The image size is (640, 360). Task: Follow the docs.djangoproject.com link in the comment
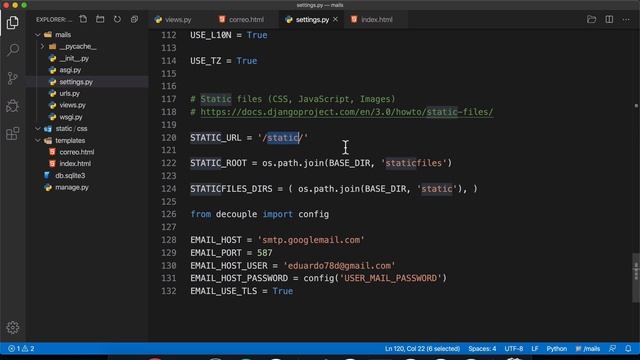(347, 112)
